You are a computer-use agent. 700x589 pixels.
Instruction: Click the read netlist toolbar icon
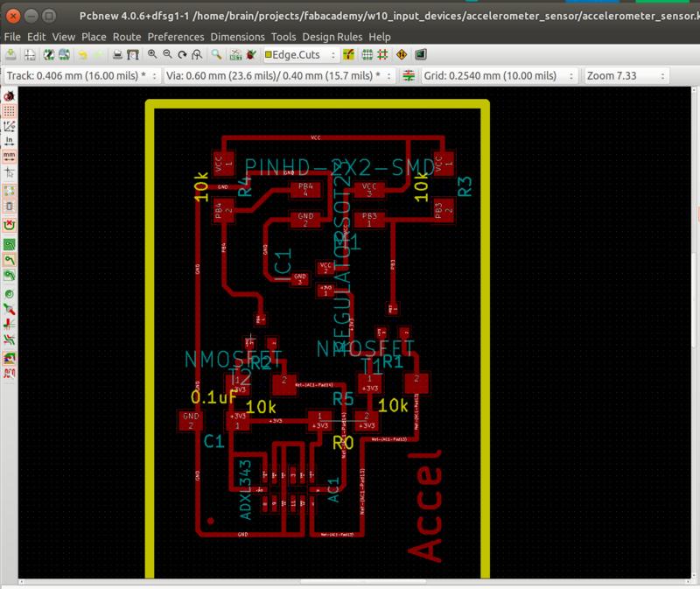click(234, 57)
